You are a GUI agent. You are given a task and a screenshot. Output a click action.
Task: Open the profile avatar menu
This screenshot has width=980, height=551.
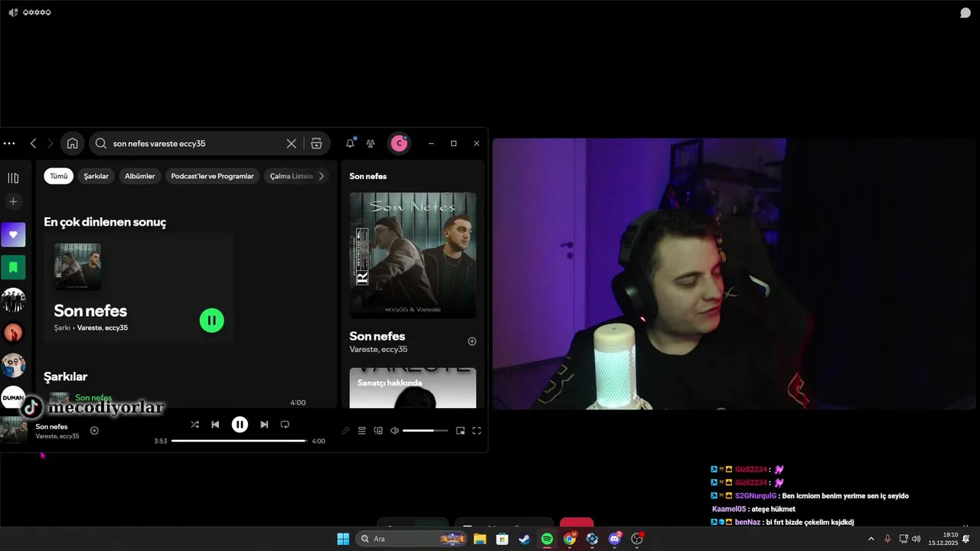[x=399, y=143]
